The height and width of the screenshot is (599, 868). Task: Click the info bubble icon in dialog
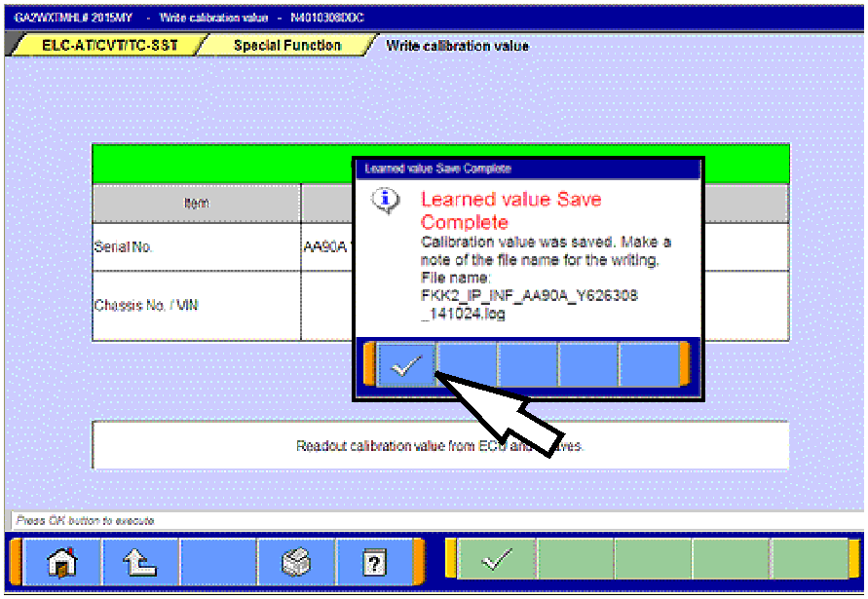click(388, 200)
